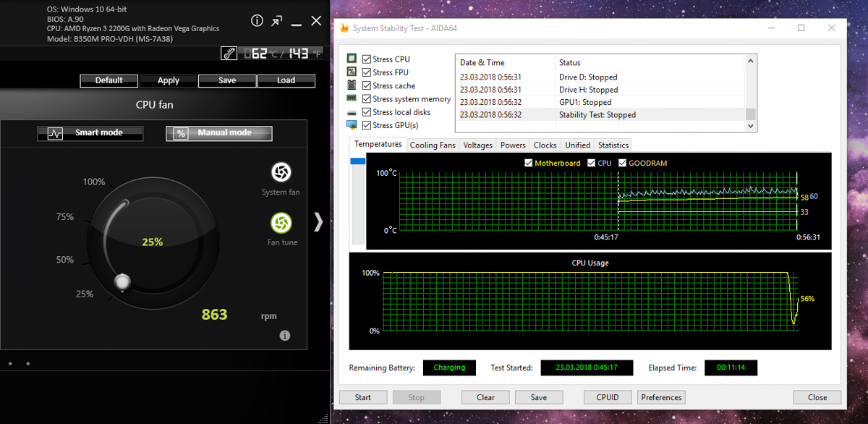Select the 'GPU1: Stopped' log row
868x424 pixels.
tap(600, 102)
